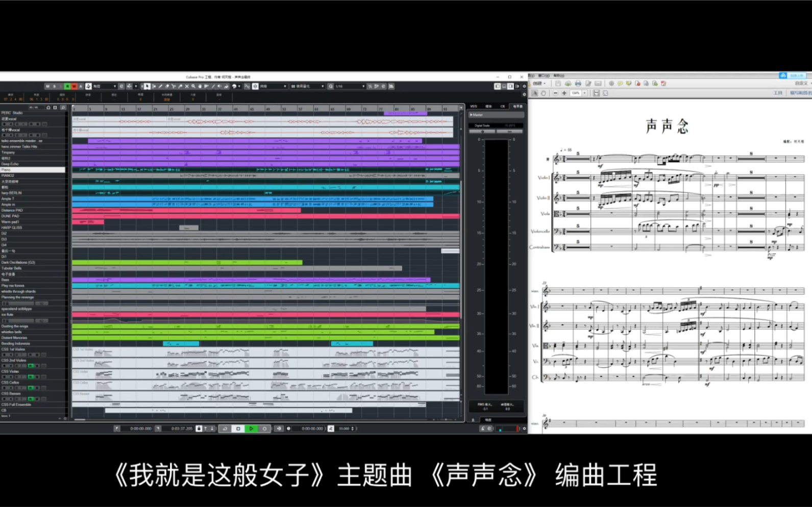Image resolution: width=812 pixels, height=507 pixels.
Task: Click the green Play button in transport
Action: pyautogui.click(x=251, y=428)
